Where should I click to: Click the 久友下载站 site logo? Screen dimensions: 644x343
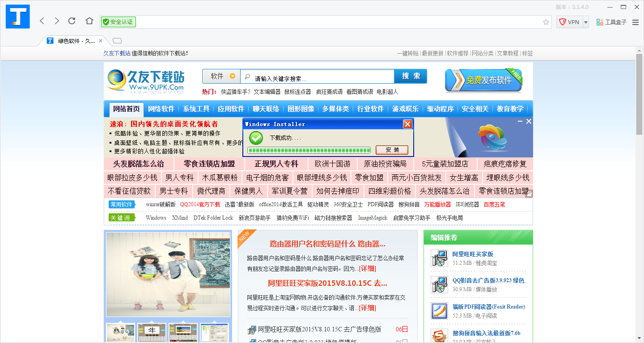tap(146, 81)
